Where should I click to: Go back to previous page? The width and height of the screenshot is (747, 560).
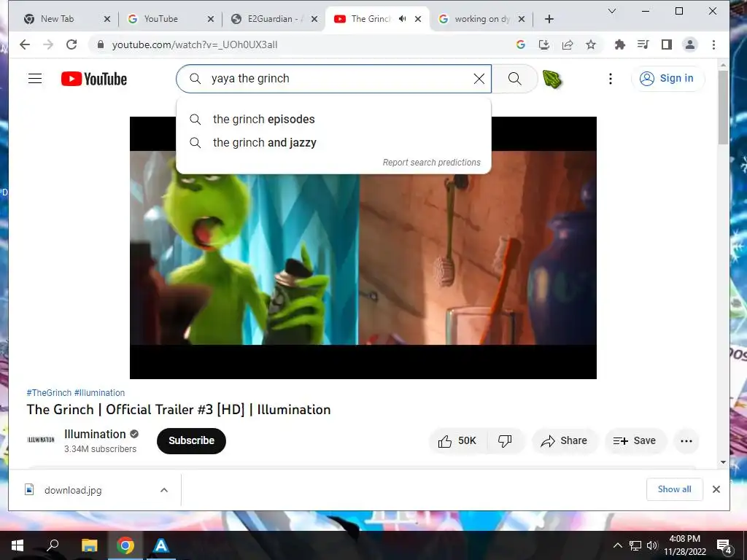click(25, 44)
